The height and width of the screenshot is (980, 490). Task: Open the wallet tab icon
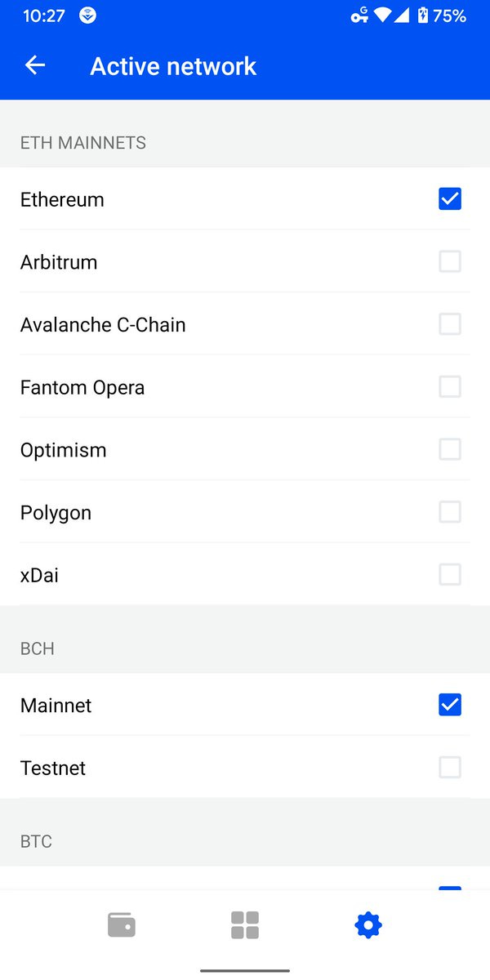122,925
